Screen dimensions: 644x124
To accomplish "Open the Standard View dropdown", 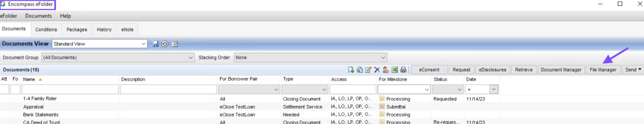I will pyautogui.click(x=143, y=44).
